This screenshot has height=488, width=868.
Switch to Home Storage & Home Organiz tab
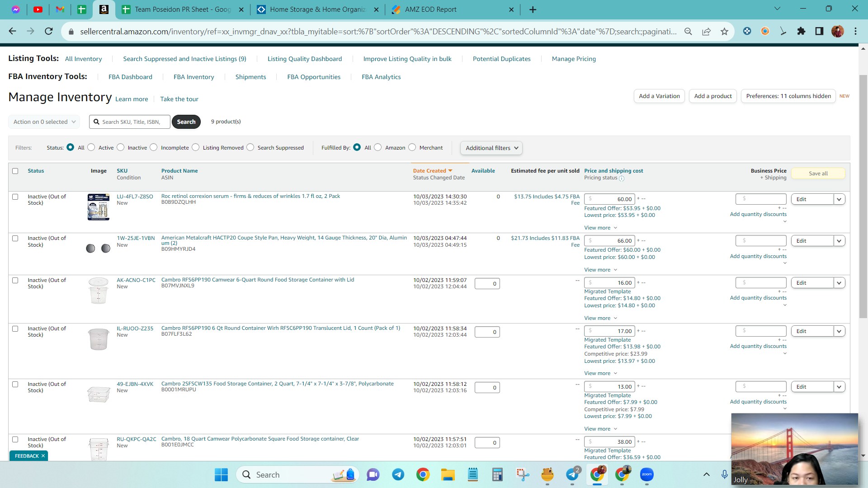(x=318, y=9)
